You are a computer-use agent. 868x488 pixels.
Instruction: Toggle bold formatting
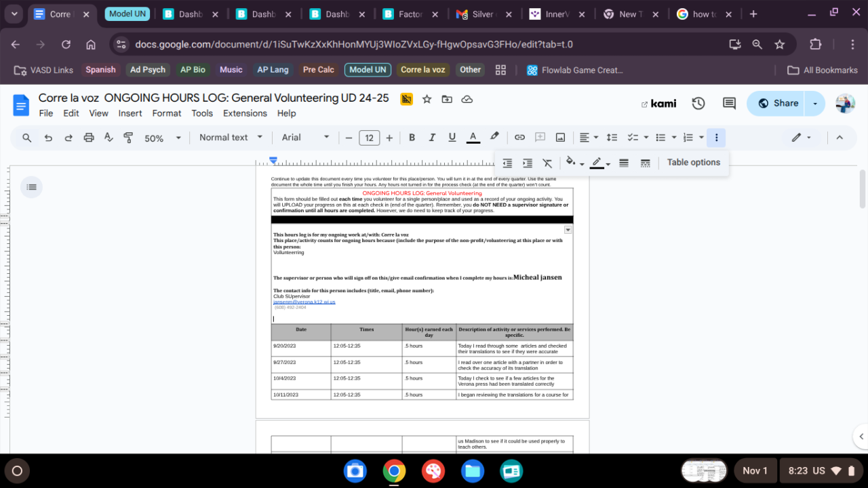(x=412, y=138)
